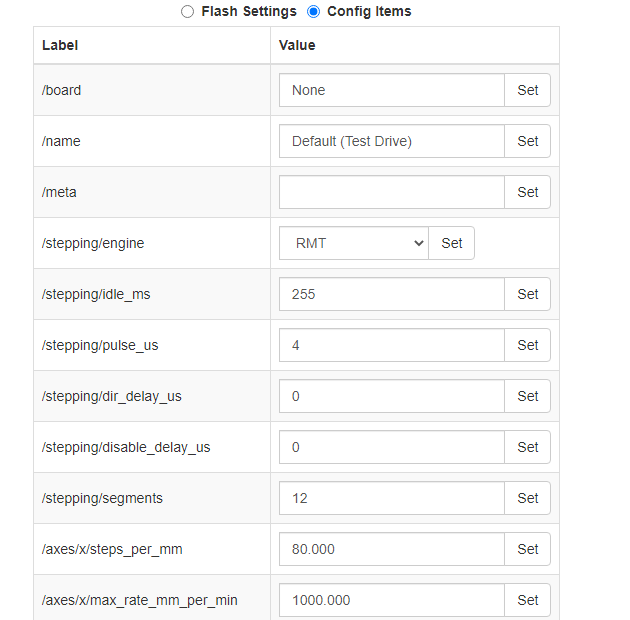Click the empty /meta input field
Viewport: 630px width, 620px height.
pyautogui.click(x=392, y=192)
